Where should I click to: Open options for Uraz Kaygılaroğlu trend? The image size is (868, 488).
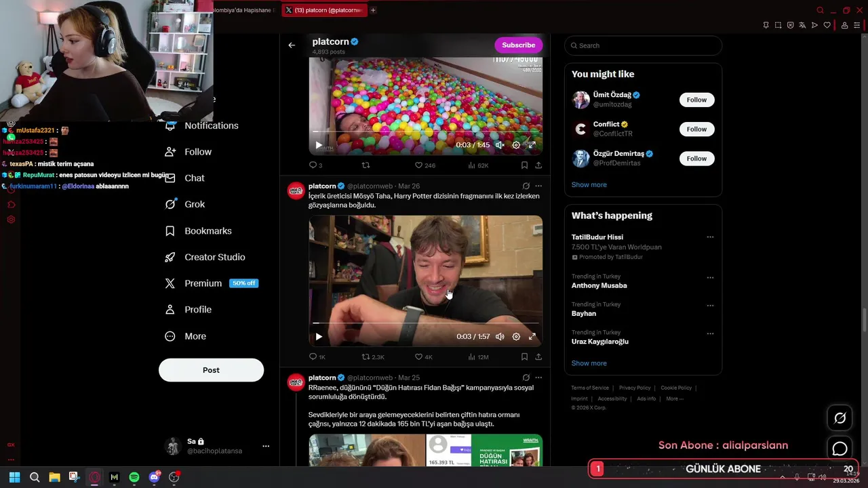(x=710, y=333)
